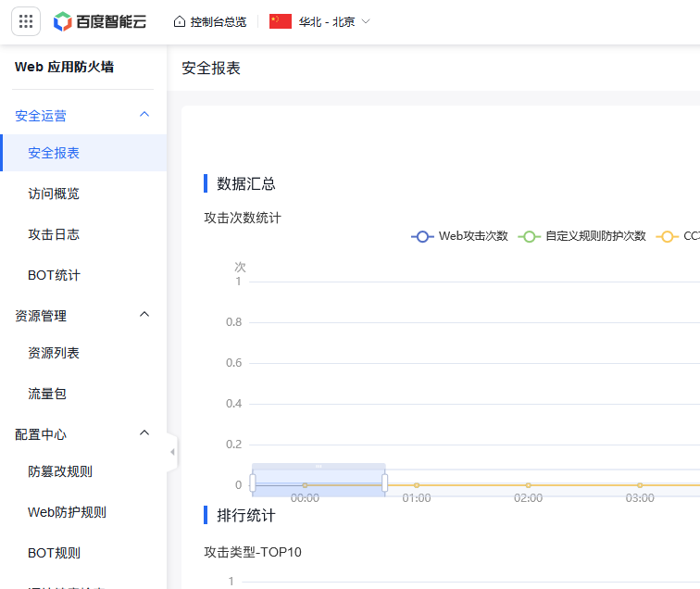This screenshot has width=700, height=589.
Task: Collapse the 配置中心 section
Action: pyautogui.click(x=144, y=432)
